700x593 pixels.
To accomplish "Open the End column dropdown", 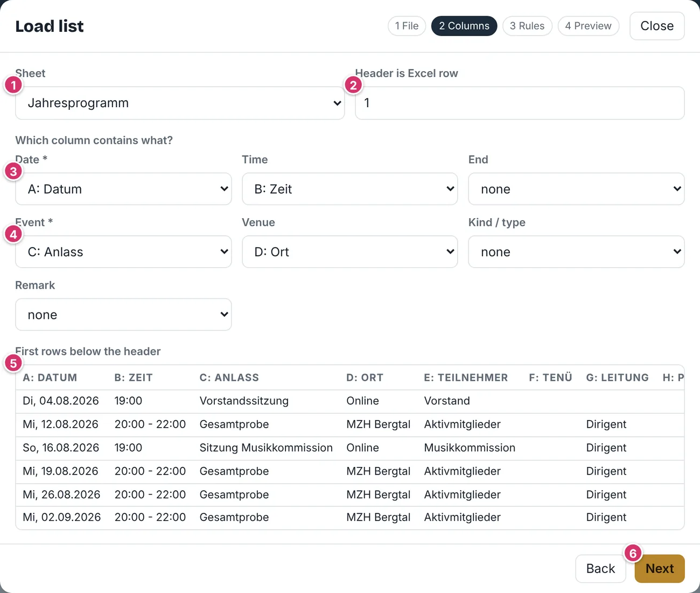I will coord(576,189).
